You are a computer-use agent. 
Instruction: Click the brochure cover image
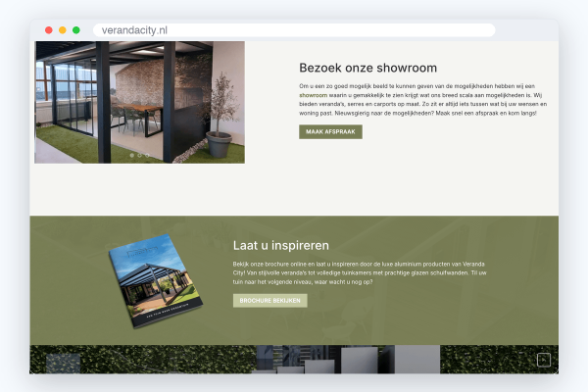click(156, 280)
